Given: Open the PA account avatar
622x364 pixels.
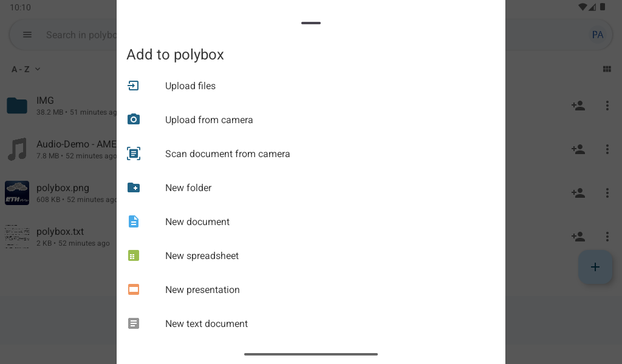Looking at the screenshot, I should [598, 35].
